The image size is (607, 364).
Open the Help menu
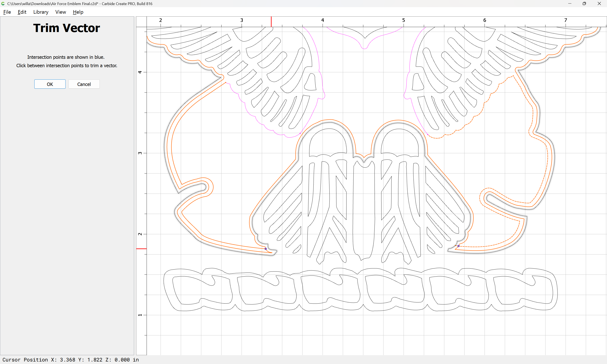pos(78,12)
